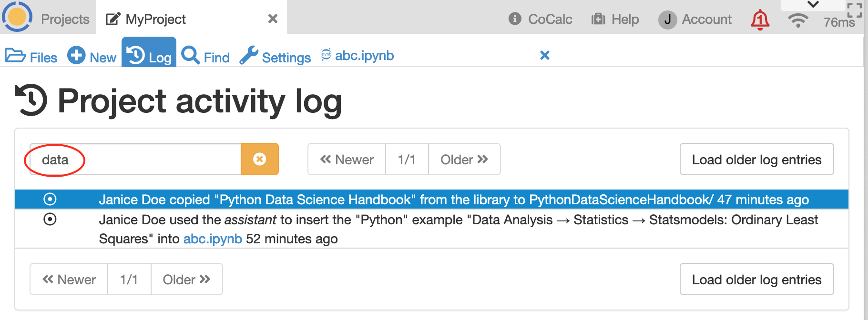Toggle fullscreen mode icon
868x320 pixels.
tap(854, 10)
